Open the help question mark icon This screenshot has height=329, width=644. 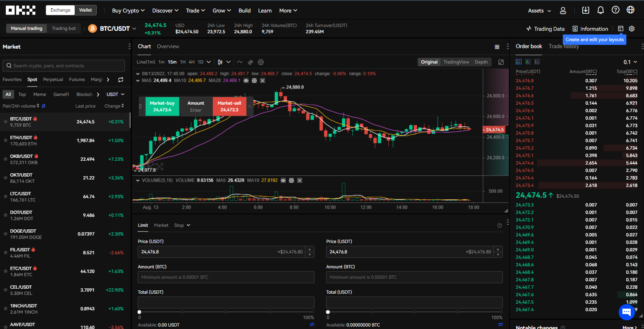pyautogui.click(x=615, y=10)
